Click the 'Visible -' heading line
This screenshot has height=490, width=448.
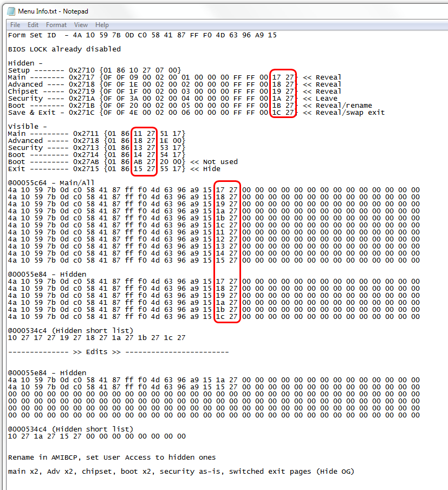point(28,127)
